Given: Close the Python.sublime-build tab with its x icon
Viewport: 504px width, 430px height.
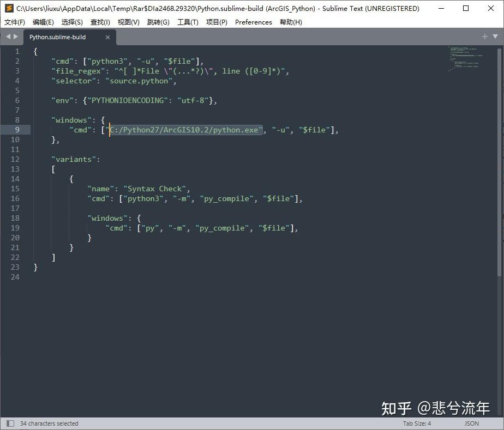Looking at the screenshot, I should [x=107, y=37].
